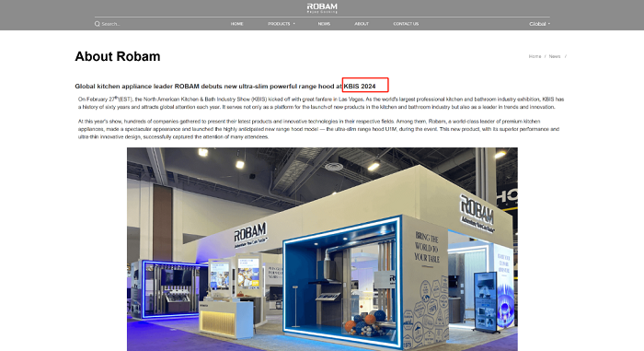
Task: Click the article headline about range hood
Action: [225, 87]
